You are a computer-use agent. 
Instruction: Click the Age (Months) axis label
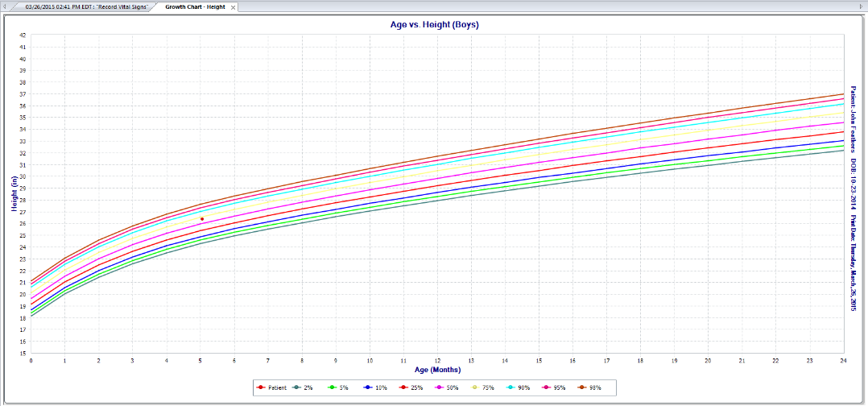(437, 370)
